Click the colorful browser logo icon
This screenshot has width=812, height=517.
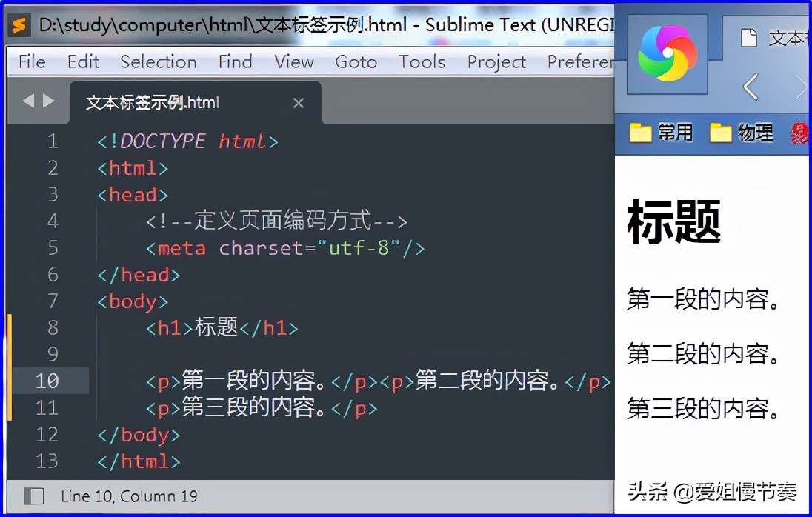(x=668, y=53)
